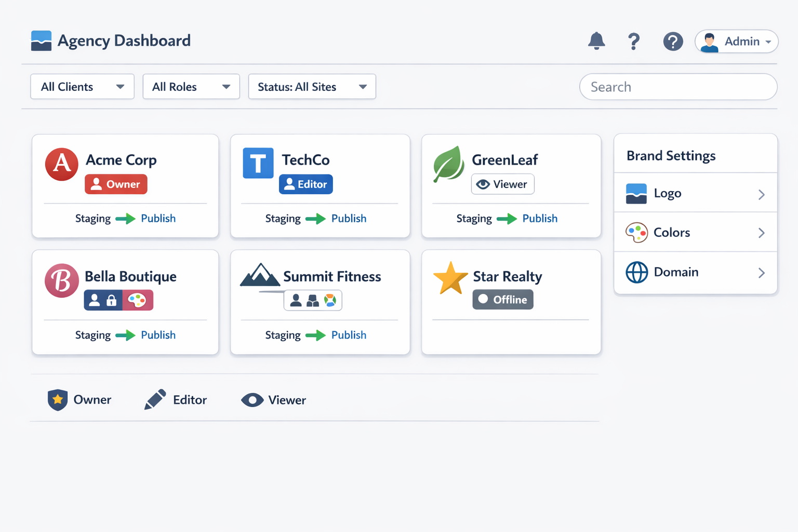The height and width of the screenshot is (532, 798).
Task: Open the Admin account menu
Action: [736, 42]
